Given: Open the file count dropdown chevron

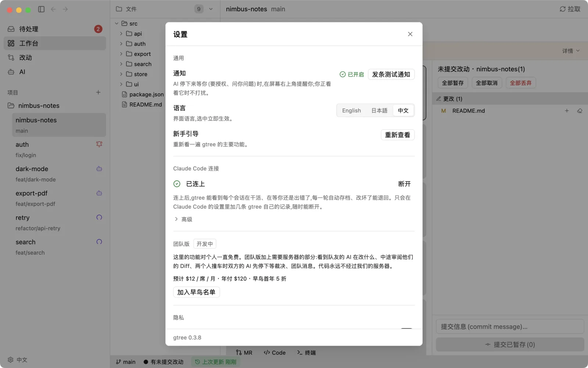Looking at the screenshot, I should pos(211,9).
